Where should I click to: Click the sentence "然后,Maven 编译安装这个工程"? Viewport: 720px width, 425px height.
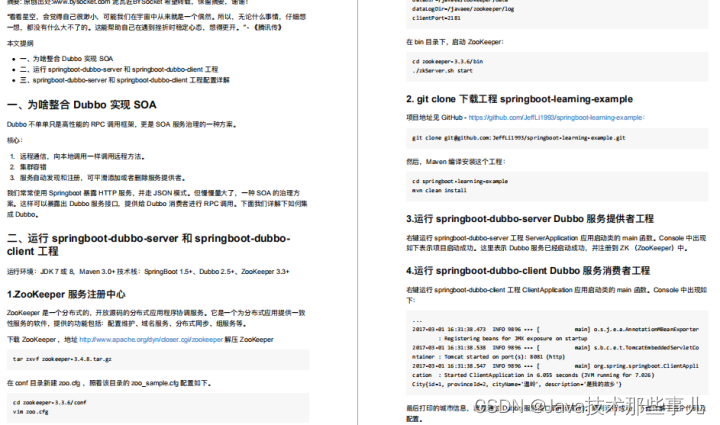[456, 162]
